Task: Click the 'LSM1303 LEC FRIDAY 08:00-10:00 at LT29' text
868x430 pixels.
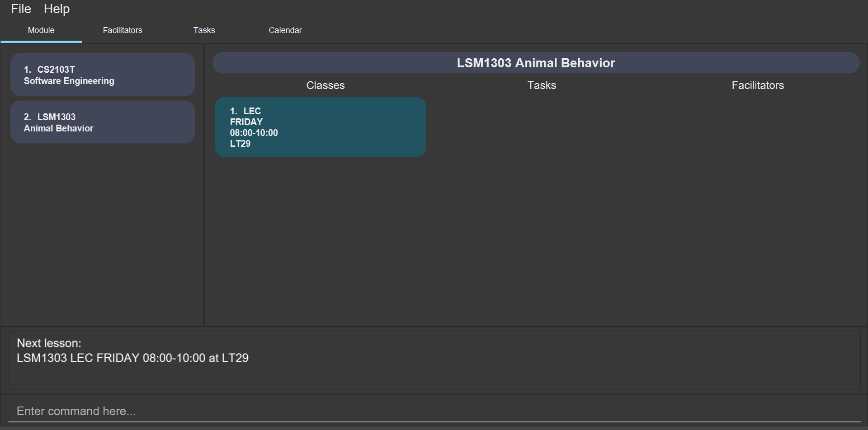Action: pyautogui.click(x=132, y=358)
